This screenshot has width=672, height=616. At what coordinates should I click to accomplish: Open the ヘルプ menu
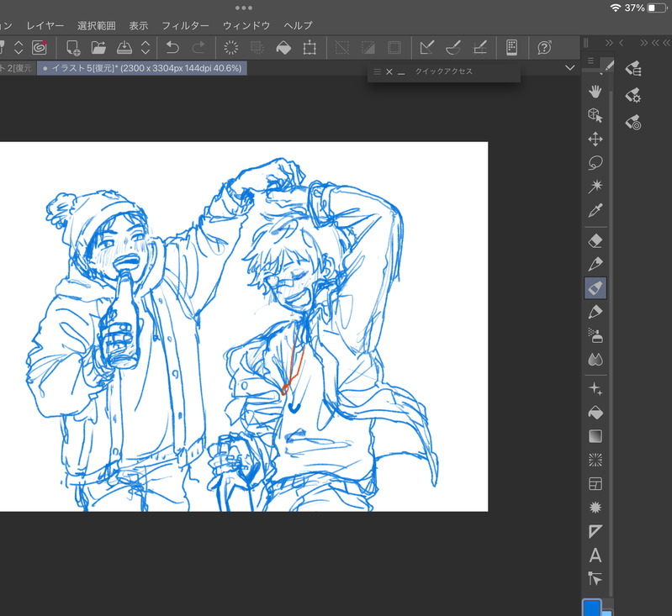pyautogui.click(x=298, y=26)
